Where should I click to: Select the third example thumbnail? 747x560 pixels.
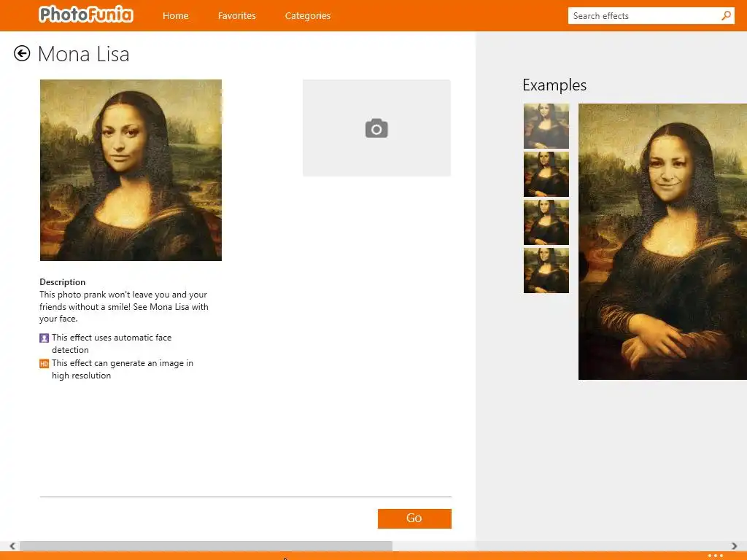[x=546, y=222]
